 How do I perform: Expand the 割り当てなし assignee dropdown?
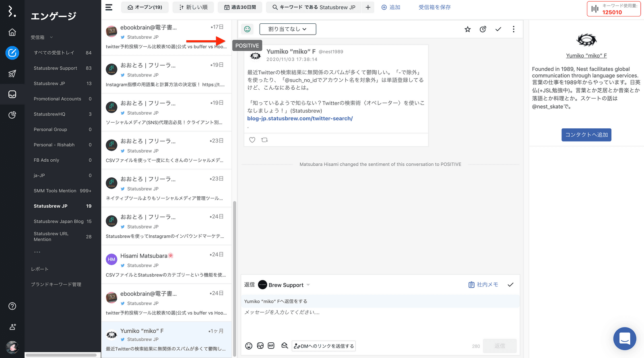pos(287,29)
